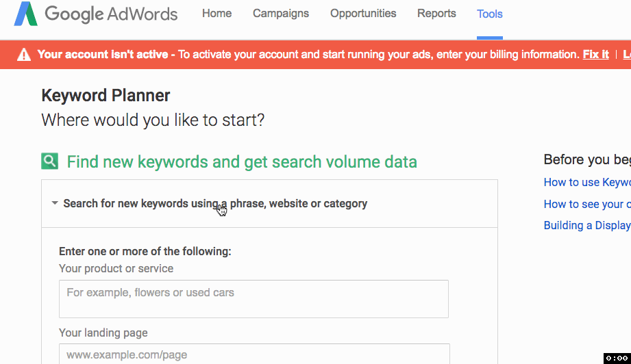The width and height of the screenshot is (631, 364).
Task: Click the 'Search for new keywords using a phrase' header
Action: click(215, 203)
